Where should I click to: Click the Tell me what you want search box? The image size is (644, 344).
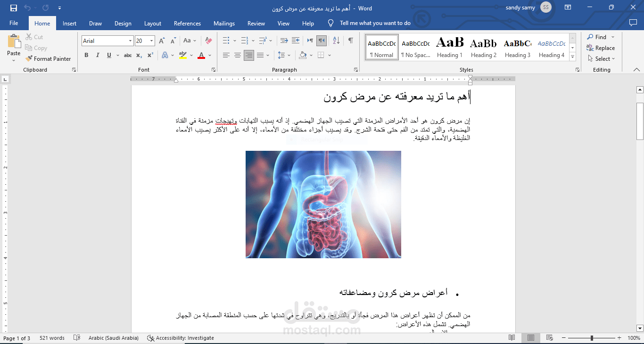(x=375, y=23)
